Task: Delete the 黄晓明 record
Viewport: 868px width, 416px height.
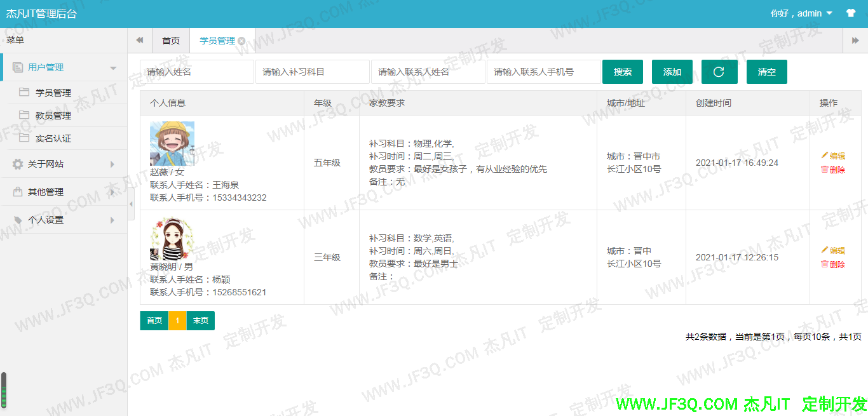Action: (832, 264)
